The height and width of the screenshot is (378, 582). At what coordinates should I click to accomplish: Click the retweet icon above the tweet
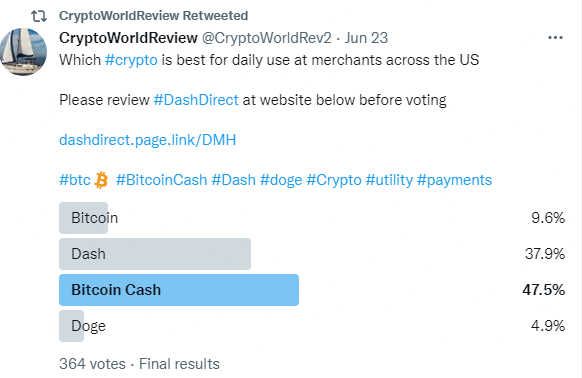[x=39, y=16]
